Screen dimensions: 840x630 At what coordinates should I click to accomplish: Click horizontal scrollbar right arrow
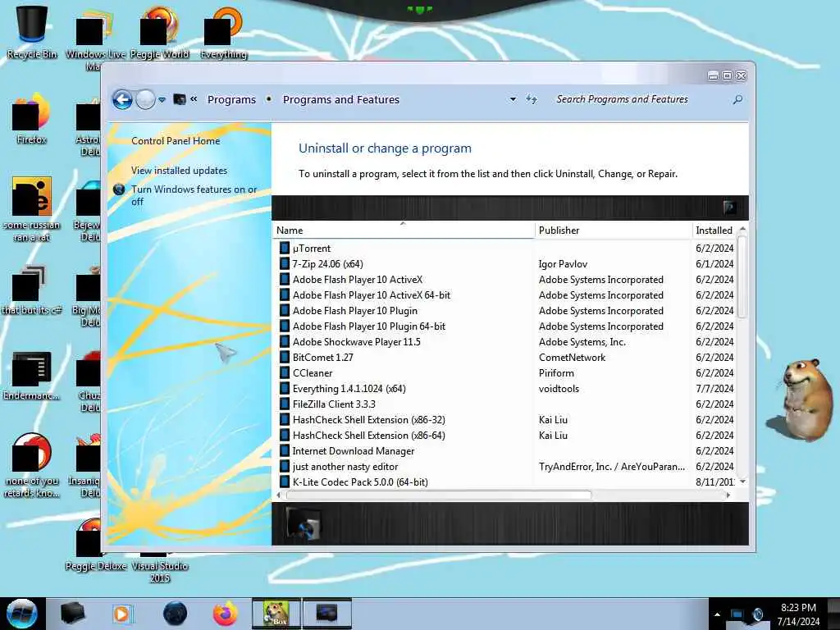coord(728,495)
